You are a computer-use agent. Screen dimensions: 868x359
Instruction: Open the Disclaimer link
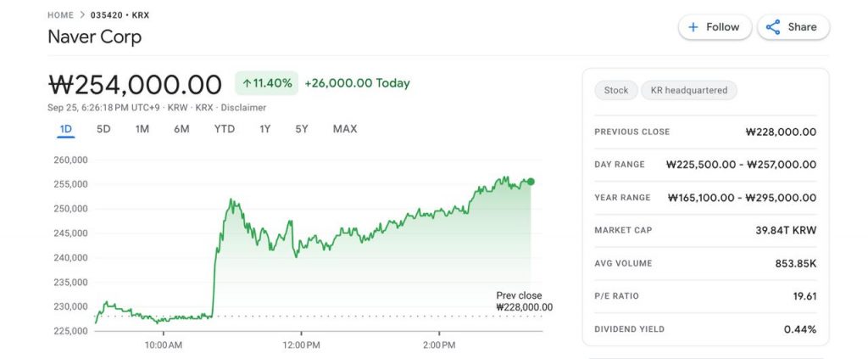point(243,108)
